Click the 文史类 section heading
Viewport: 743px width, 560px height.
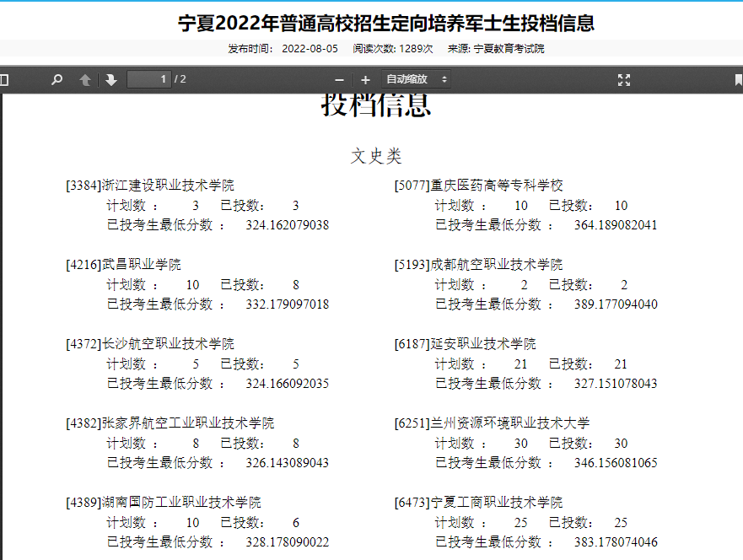[376, 156]
